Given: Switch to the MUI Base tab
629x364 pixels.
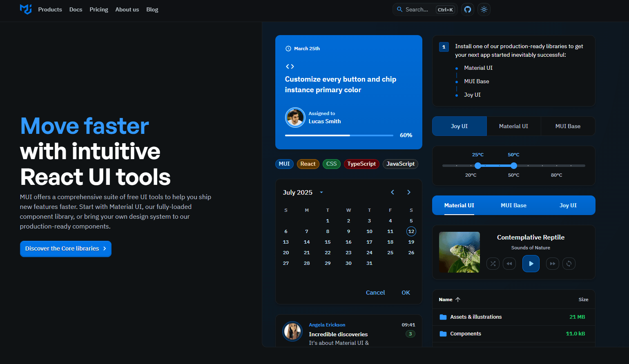Looking at the screenshot, I should [x=568, y=126].
